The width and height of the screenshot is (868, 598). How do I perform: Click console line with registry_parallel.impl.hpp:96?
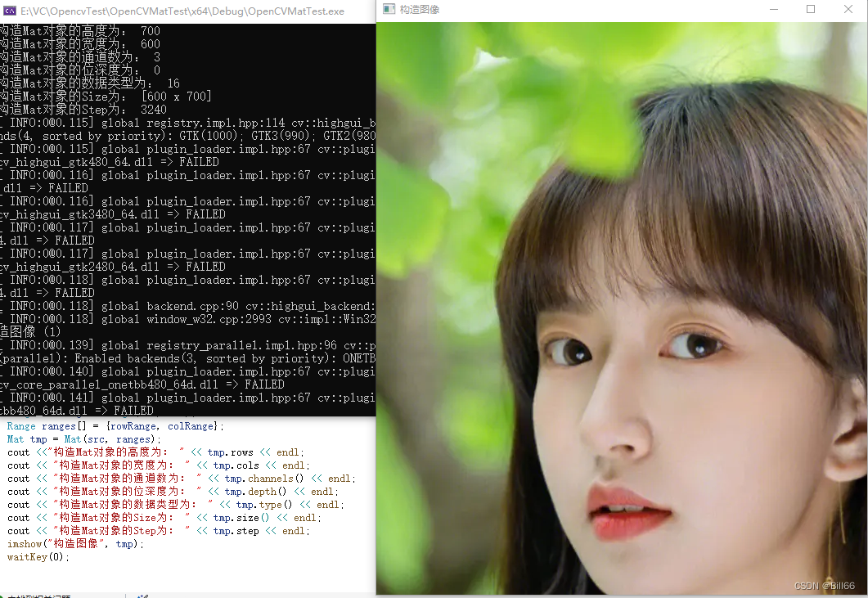point(188,345)
